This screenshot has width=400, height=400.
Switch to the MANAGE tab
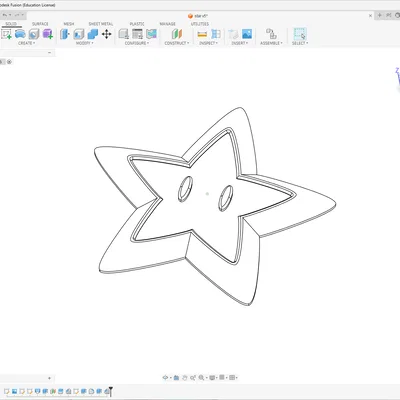(x=167, y=24)
